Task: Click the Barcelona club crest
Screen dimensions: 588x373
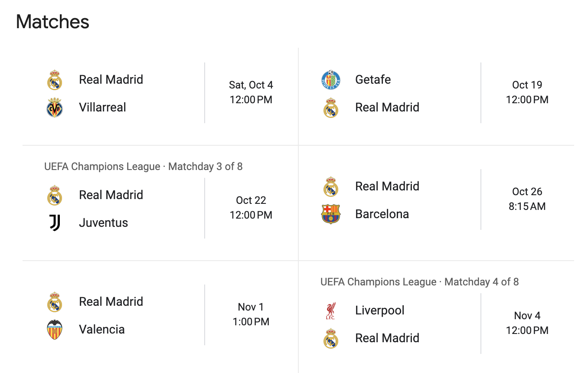Action: point(331,214)
